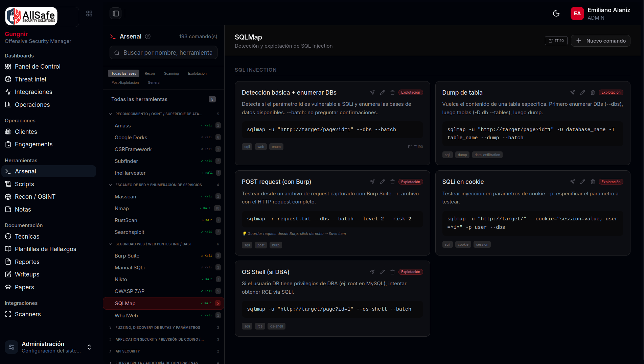Open Administración menu chevron
The width and height of the screenshot is (644, 364).
[x=89, y=347]
